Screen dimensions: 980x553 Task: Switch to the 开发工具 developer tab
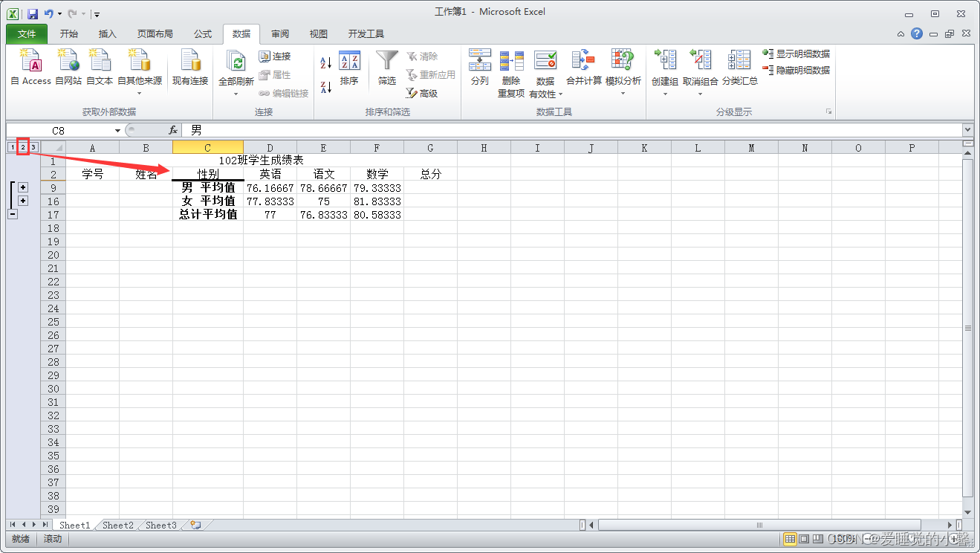tap(366, 34)
